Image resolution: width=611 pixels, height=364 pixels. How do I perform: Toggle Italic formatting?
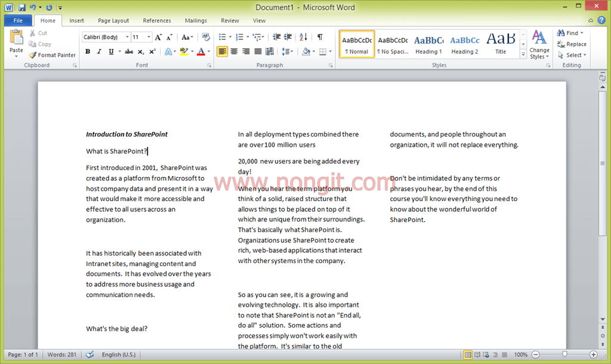tap(99, 52)
